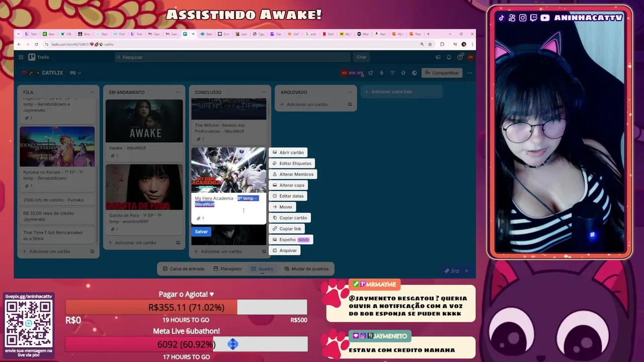
Task: Open FILA list actions menu
Action: point(92,92)
